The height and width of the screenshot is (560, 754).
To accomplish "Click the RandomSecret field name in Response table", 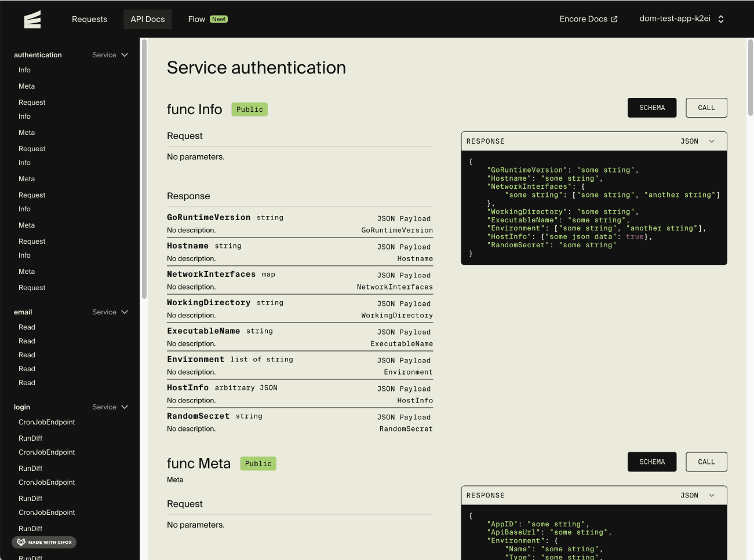I will [198, 416].
